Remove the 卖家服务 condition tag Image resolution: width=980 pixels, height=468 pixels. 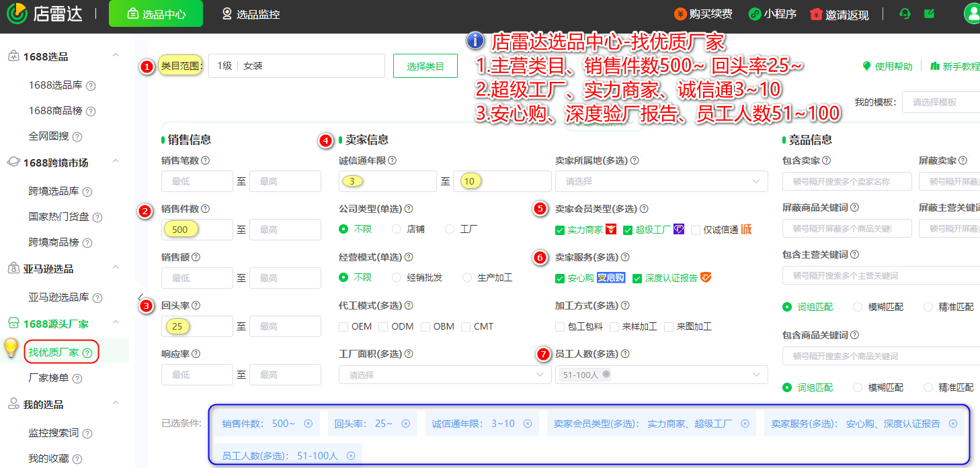pos(953,424)
